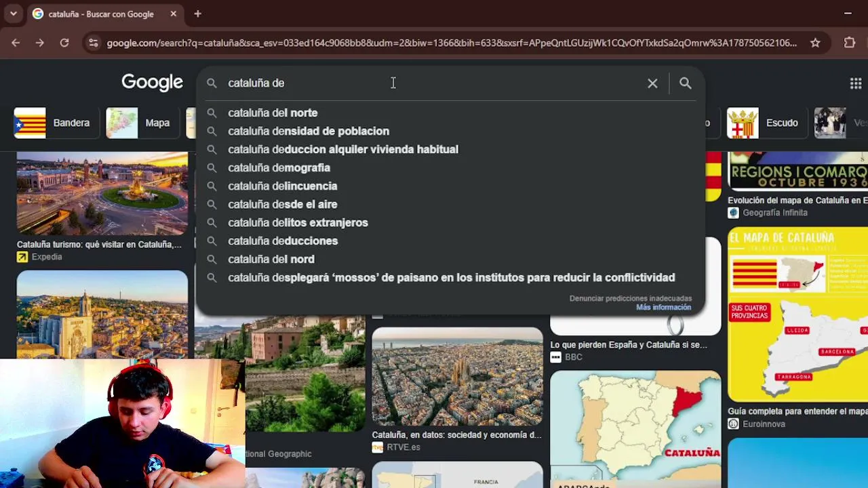The width and height of the screenshot is (868, 488).
Task: Click the coat of arms icon on Escudo chip
Action: (743, 123)
